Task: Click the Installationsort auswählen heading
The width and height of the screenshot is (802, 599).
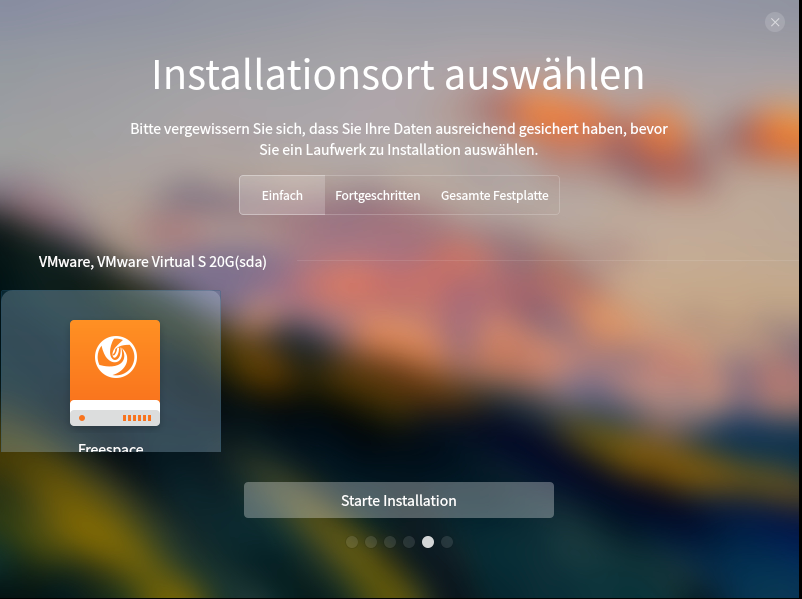Action: [x=398, y=75]
